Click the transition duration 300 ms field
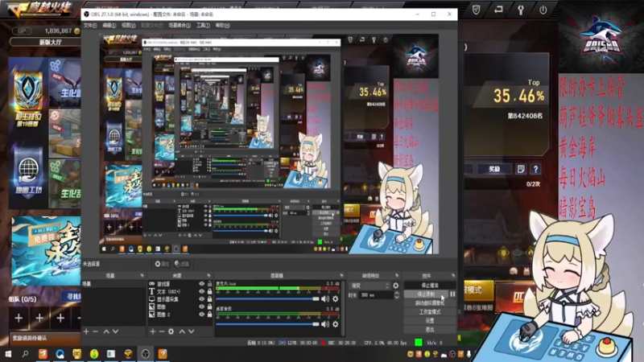The height and width of the screenshot is (362, 644). [x=376, y=295]
